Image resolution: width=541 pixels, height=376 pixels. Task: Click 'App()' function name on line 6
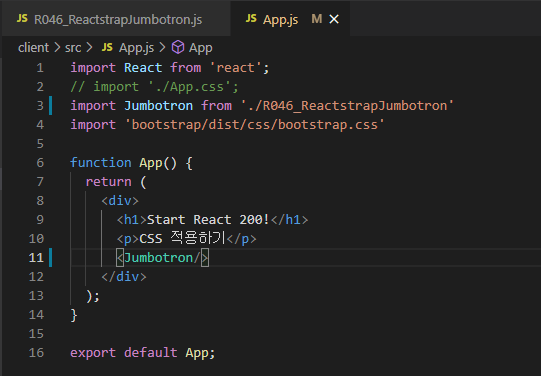pyautogui.click(x=158, y=163)
